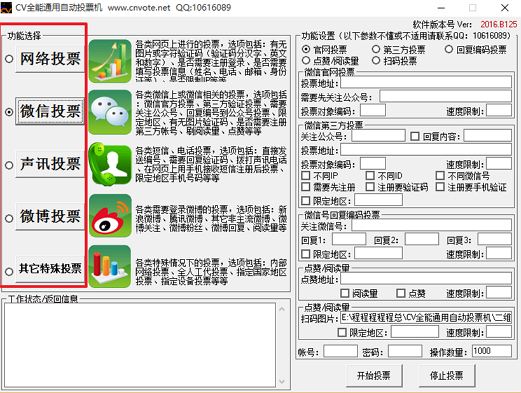Click the green bar chart network voting icon

(110, 61)
